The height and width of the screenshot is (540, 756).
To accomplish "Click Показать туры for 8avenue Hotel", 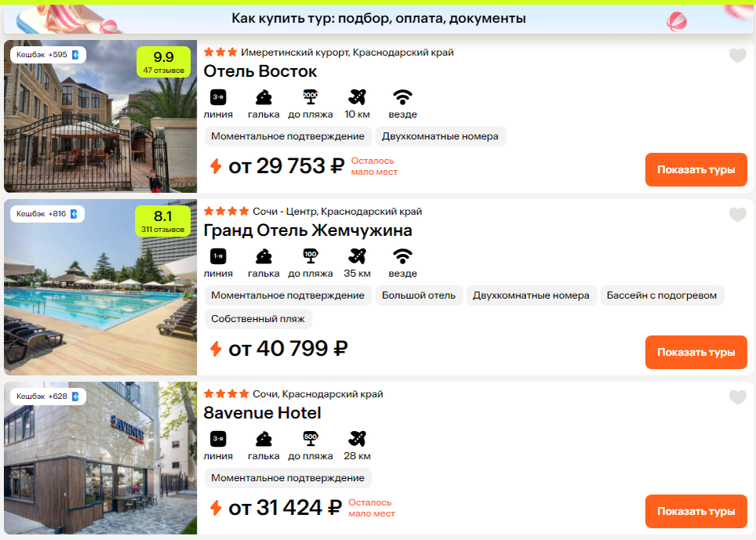I will click(696, 511).
